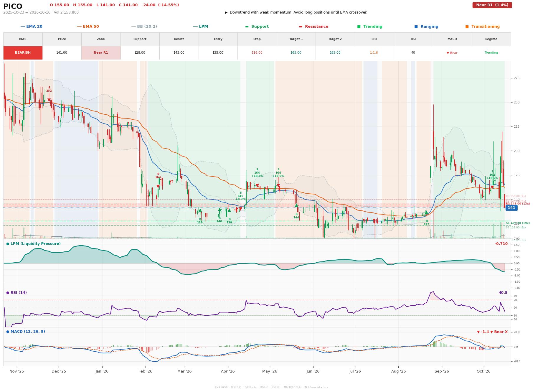Viewport: 533px width, 392px height.
Task: Click the Support value 128.00
Action: tap(140, 53)
